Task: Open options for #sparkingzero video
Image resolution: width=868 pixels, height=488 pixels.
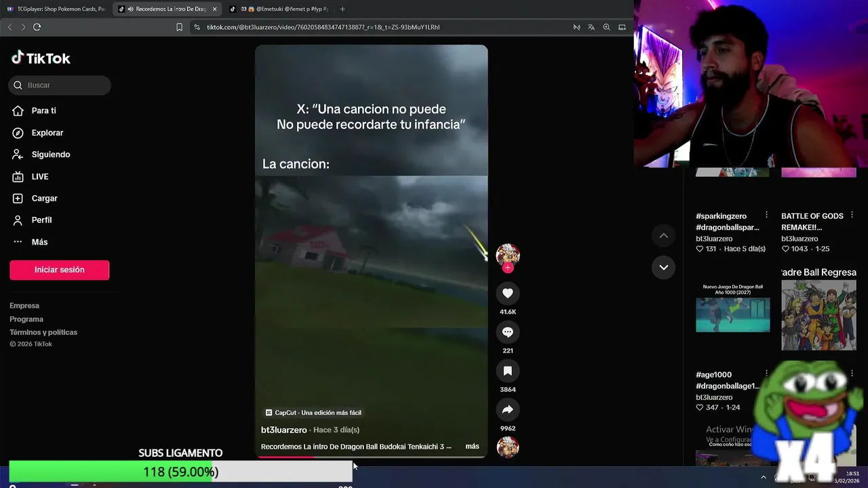Action: (x=766, y=215)
